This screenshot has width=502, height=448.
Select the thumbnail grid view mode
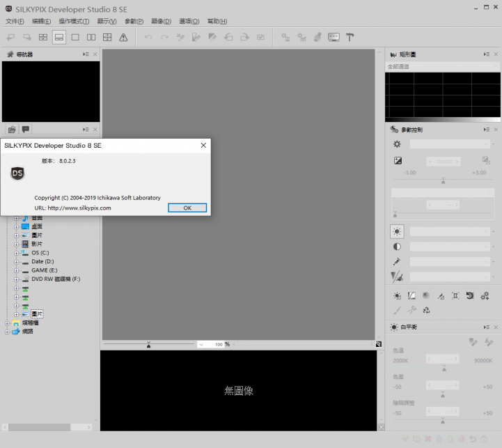(x=43, y=37)
